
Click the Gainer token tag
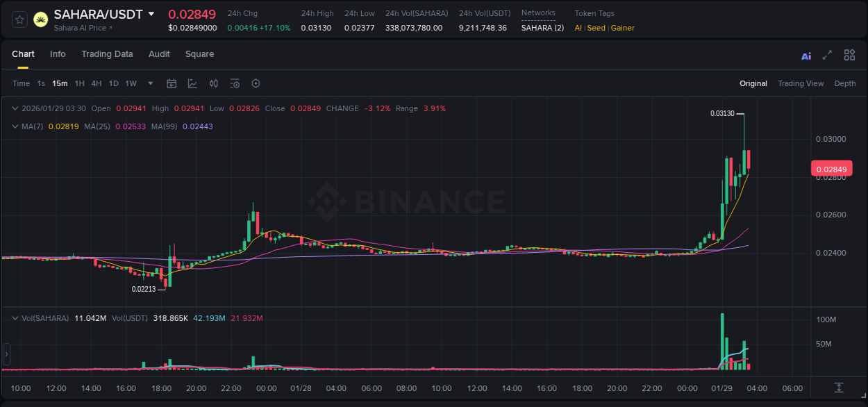(622, 28)
